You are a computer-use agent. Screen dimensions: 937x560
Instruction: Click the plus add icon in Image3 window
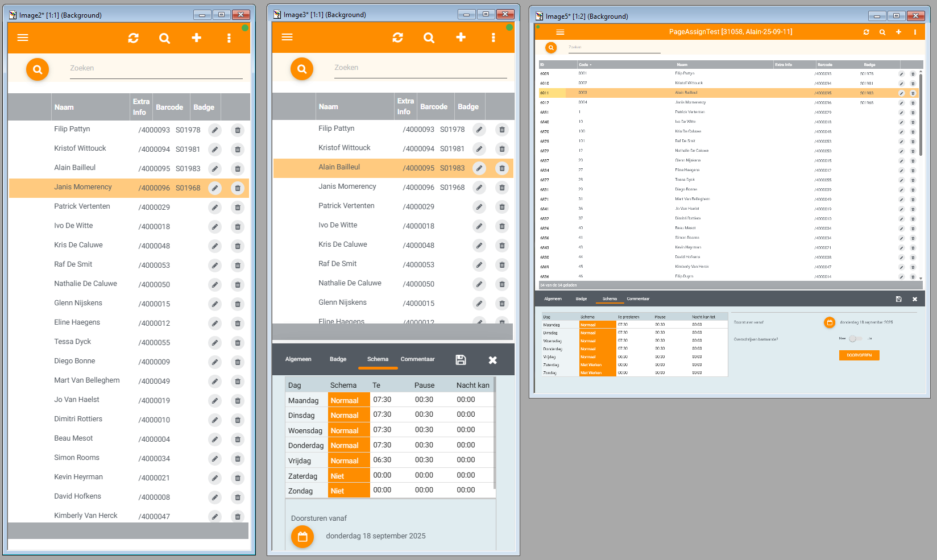click(461, 37)
